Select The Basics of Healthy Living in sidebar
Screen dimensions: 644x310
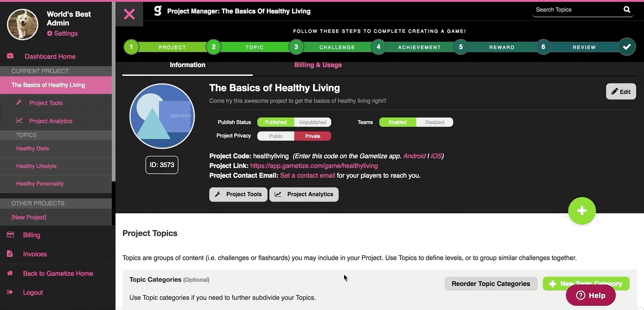(56, 85)
